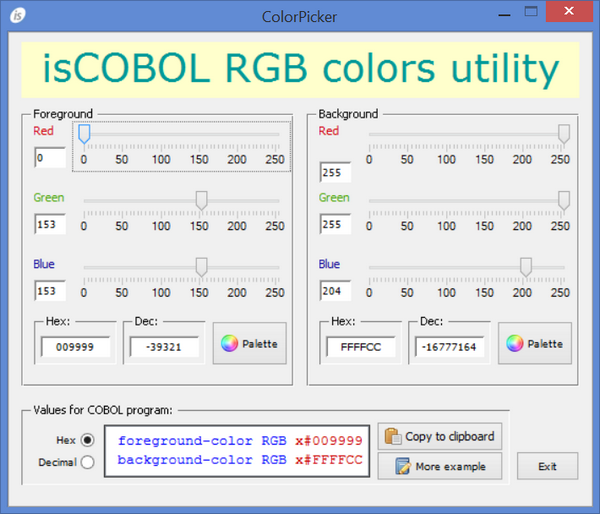Click the Background Hex field FFFFCC
600x514 pixels.
pyautogui.click(x=361, y=348)
